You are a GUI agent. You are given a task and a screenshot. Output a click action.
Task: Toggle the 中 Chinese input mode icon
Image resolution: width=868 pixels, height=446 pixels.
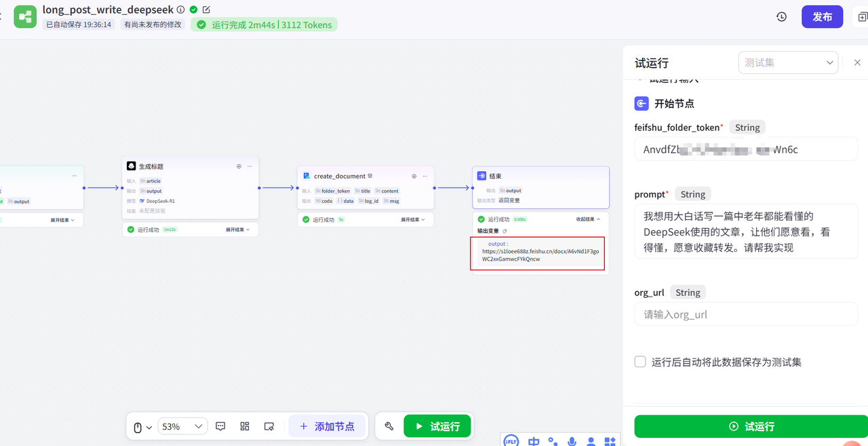tap(534, 441)
